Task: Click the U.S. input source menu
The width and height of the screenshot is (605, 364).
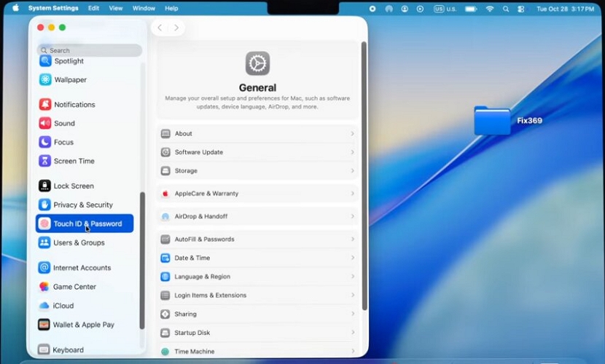Action: pyautogui.click(x=445, y=9)
